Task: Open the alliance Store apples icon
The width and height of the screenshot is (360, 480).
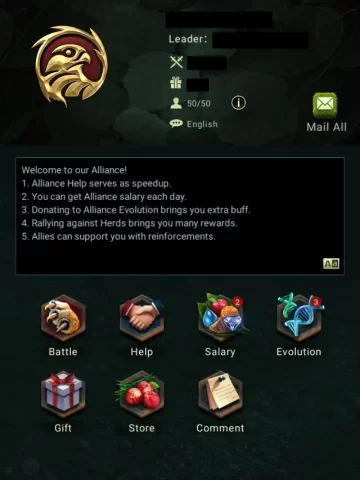Action: [142, 395]
